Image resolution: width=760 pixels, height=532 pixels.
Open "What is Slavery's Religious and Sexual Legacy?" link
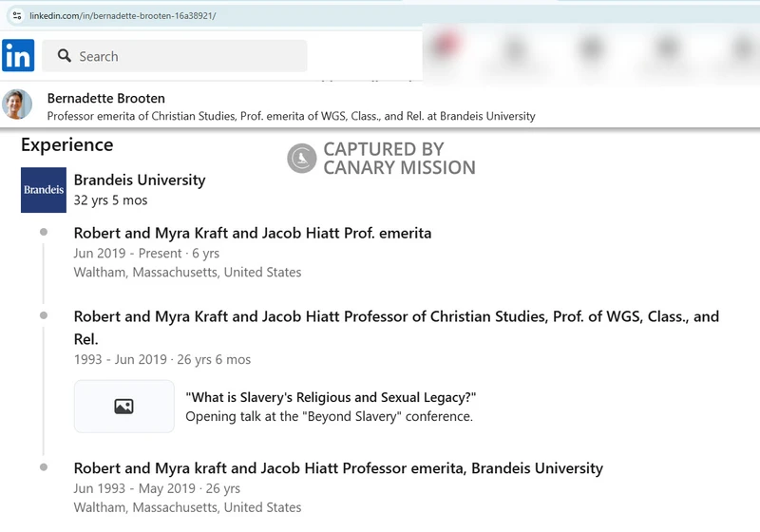pyautogui.click(x=331, y=397)
